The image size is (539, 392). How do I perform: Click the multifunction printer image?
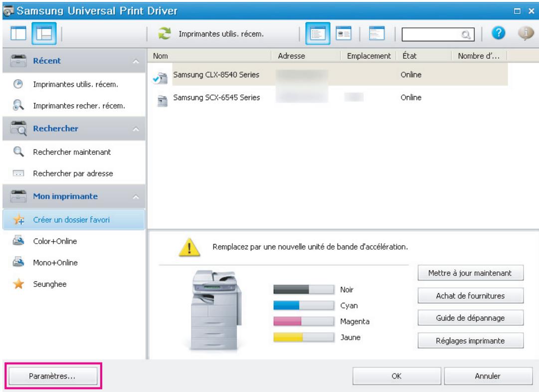pos(216,310)
